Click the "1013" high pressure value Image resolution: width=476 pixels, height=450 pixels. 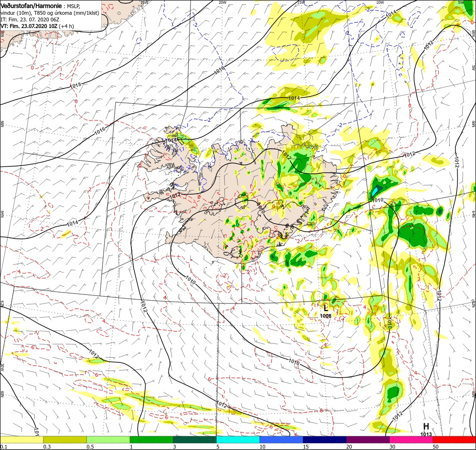click(x=426, y=434)
